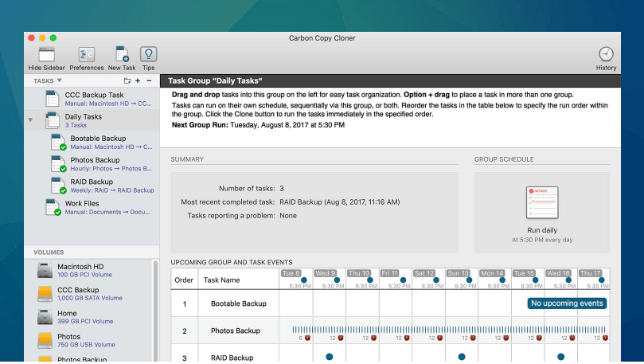644x364 pixels.
Task: Select the Photos 750 GB USB volume
Action: (88, 340)
